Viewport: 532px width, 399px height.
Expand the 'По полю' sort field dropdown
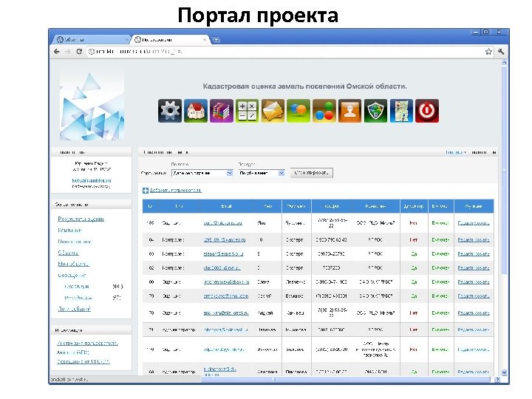click(x=202, y=173)
